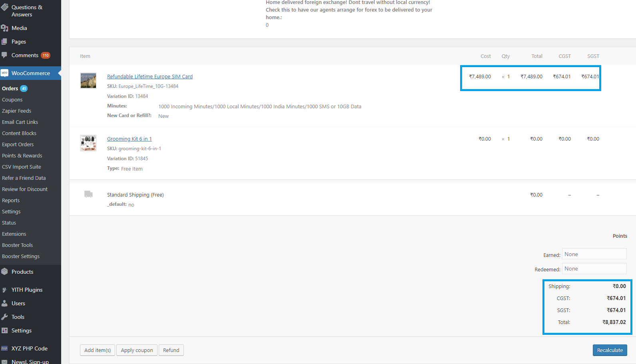
Task: Open WooCommerce Status submenu
Action: point(9,223)
